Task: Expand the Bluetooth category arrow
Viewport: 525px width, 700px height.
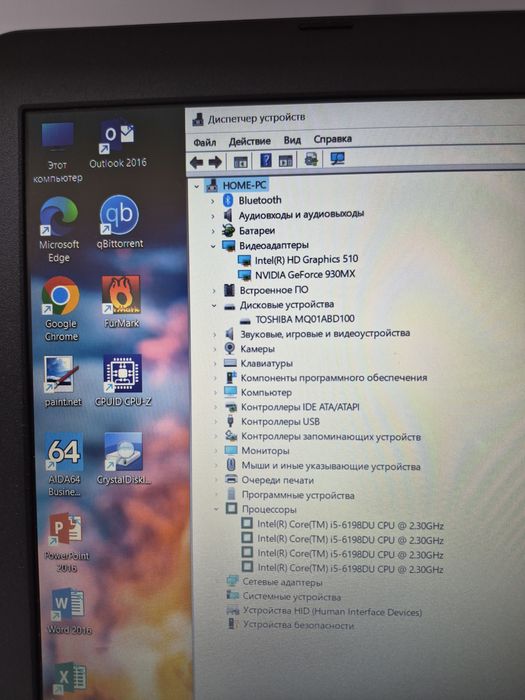Action: 212,202
